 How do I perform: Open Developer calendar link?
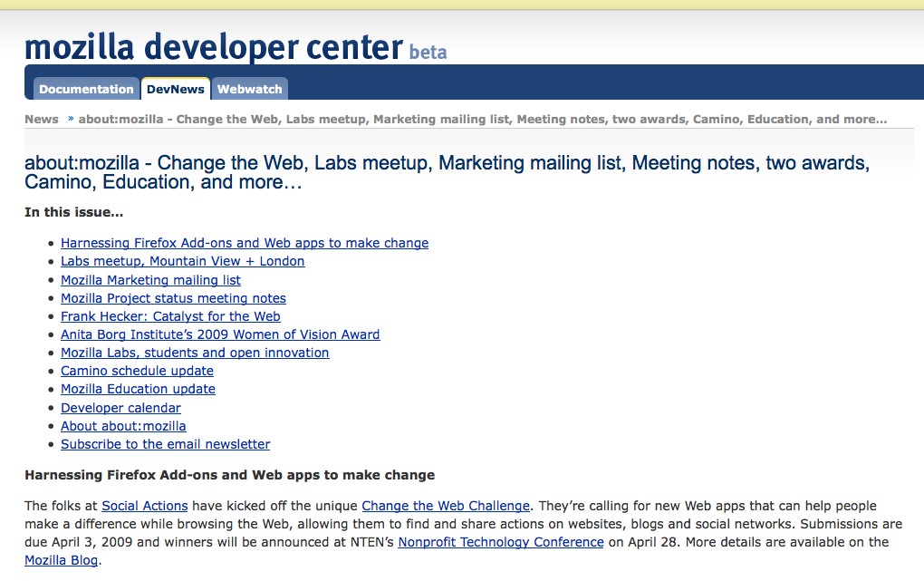click(120, 408)
